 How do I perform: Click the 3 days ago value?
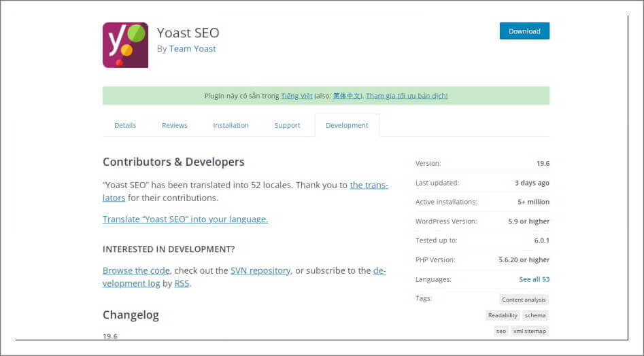532,183
